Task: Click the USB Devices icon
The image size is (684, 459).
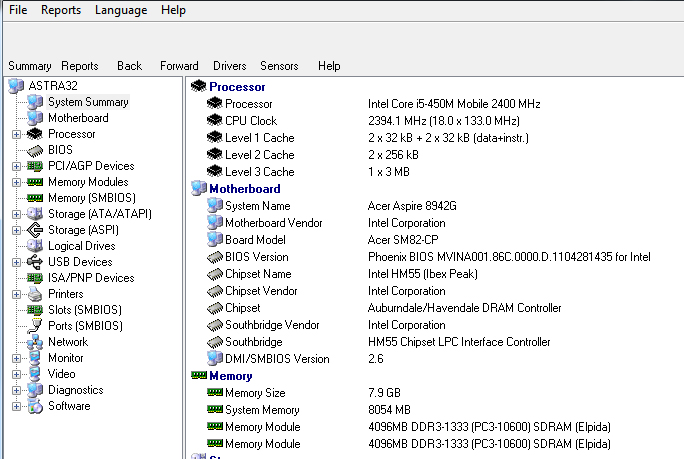Action: tap(35, 262)
